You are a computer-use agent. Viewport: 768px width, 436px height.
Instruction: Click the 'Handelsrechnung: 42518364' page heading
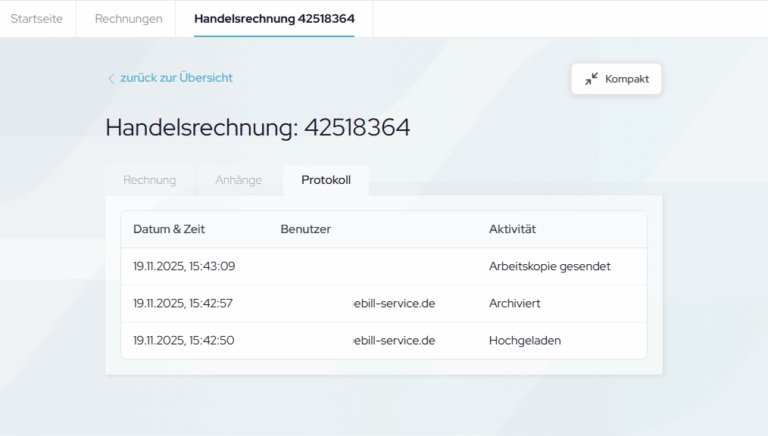pos(257,128)
